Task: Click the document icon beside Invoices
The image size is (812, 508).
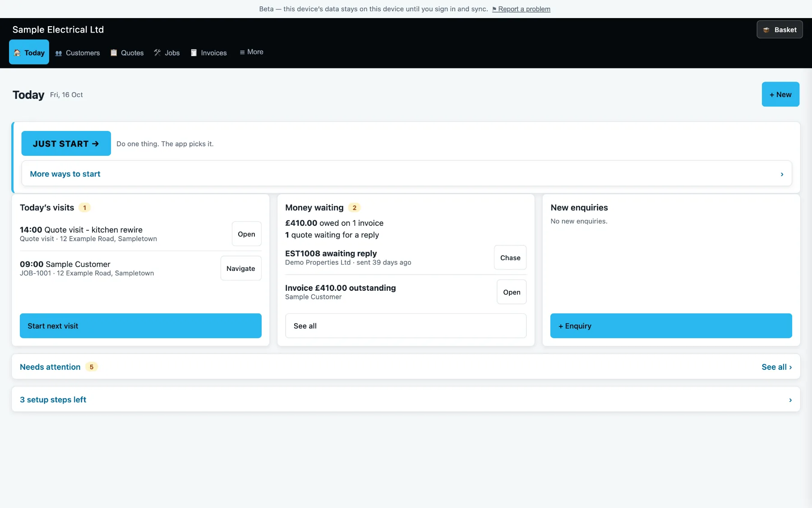Action: [x=194, y=53]
